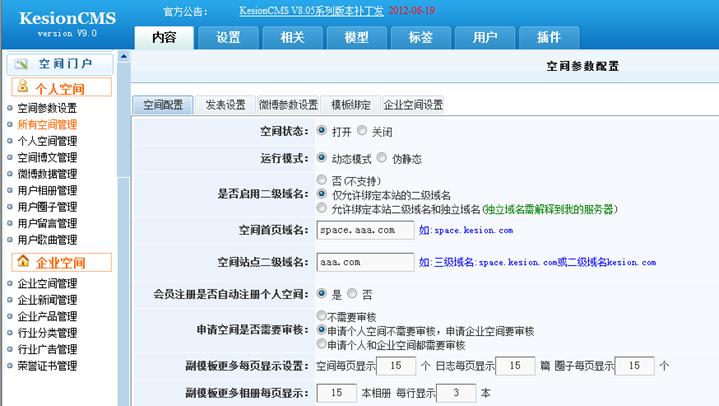The image size is (719, 406).
Task: Click the 个人空间 section header
Action: [x=61, y=87]
